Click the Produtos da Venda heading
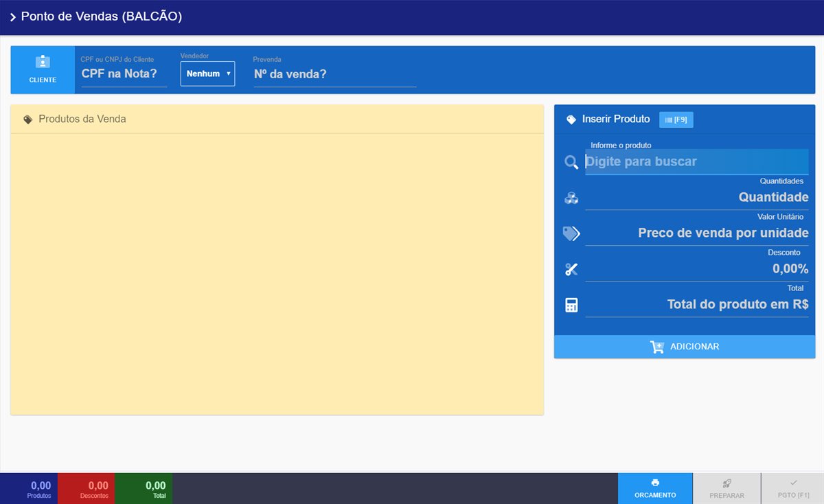Image resolution: width=824 pixels, height=504 pixels. pyautogui.click(x=82, y=119)
